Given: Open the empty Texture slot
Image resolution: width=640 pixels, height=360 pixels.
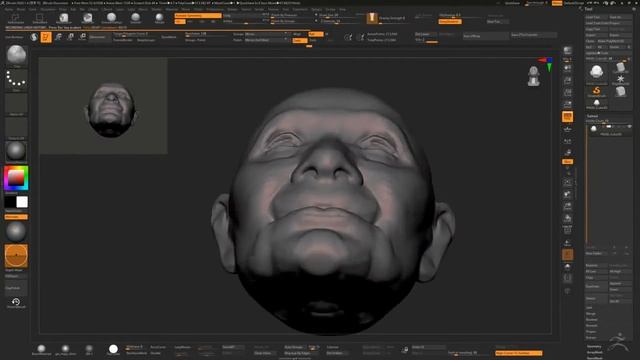Looking at the screenshot, I should (x=16, y=128).
